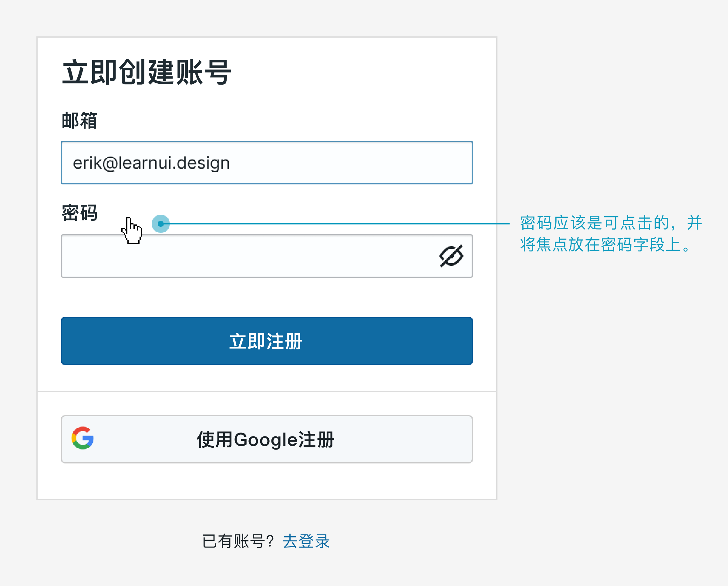Click the heading 立即创建账号
Image resolution: width=728 pixels, height=586 pixels.
pos(147,72)
